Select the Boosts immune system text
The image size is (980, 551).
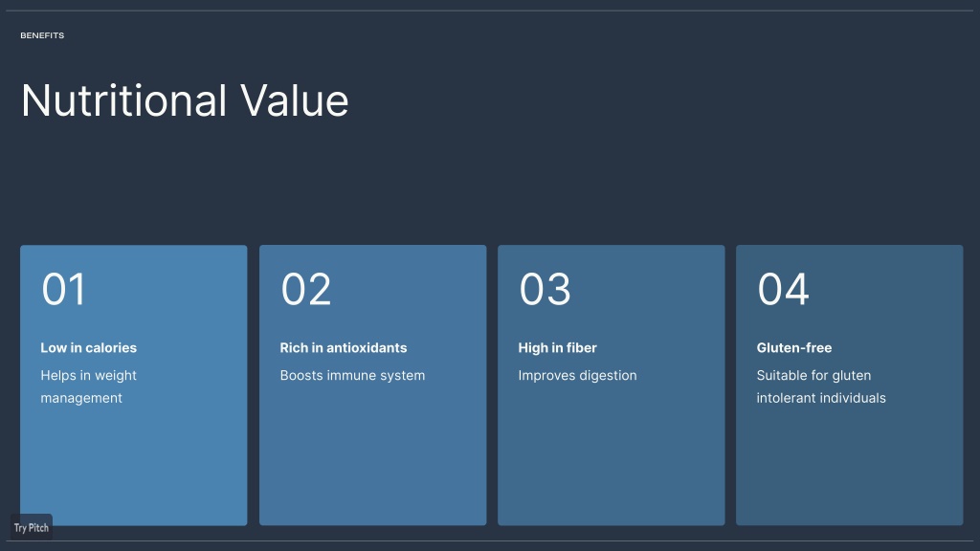[352, 375]
